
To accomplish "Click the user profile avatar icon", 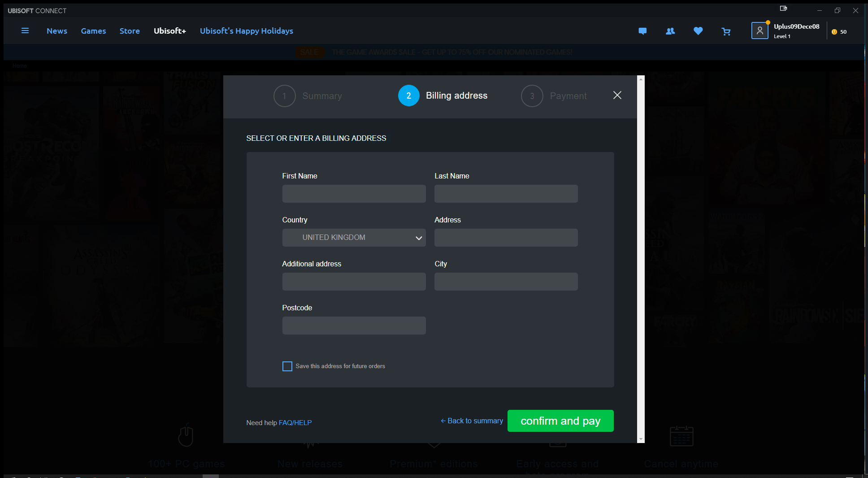I will 759,31.
